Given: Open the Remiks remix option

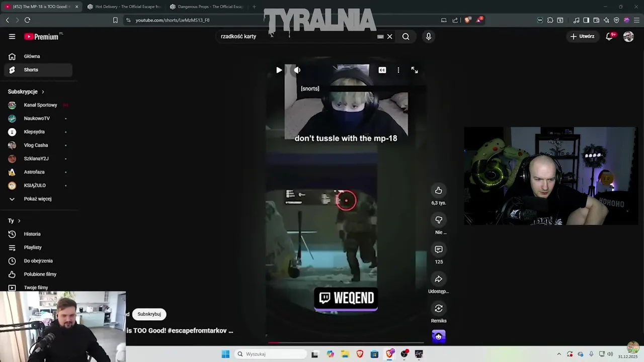Looking at the screenshot, I should tap(439, 308).
